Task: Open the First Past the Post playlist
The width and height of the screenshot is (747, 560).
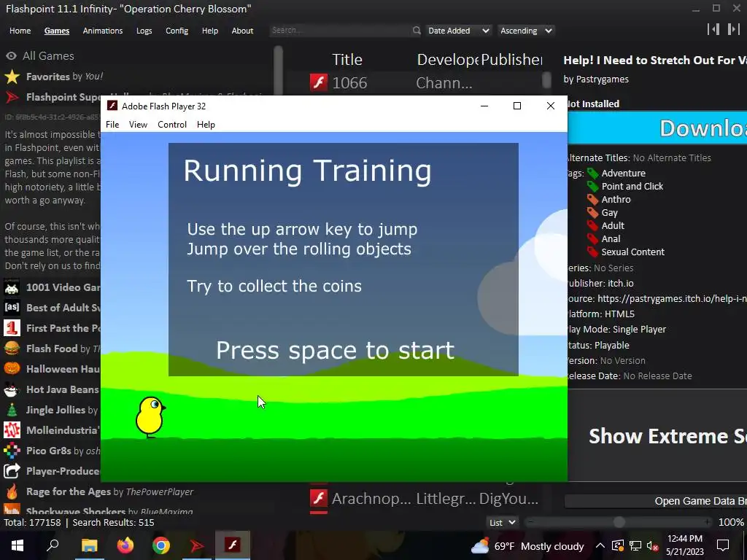Action: 52,328
